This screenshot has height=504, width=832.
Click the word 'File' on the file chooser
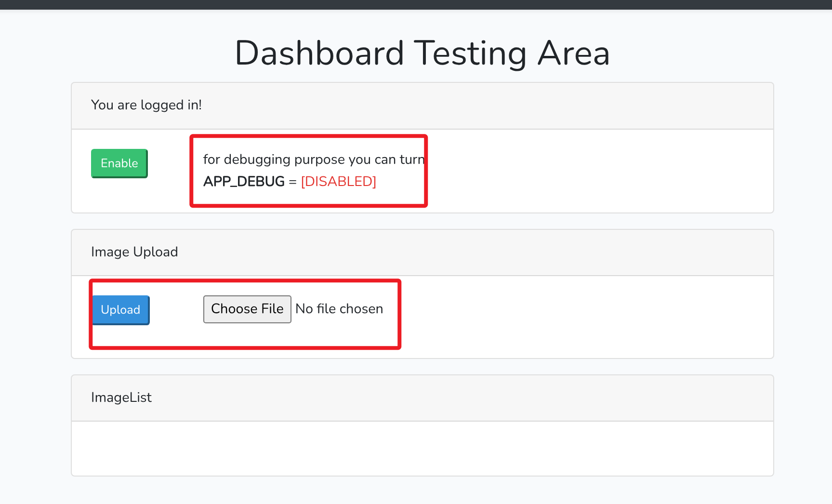click(x=272, y=309)
